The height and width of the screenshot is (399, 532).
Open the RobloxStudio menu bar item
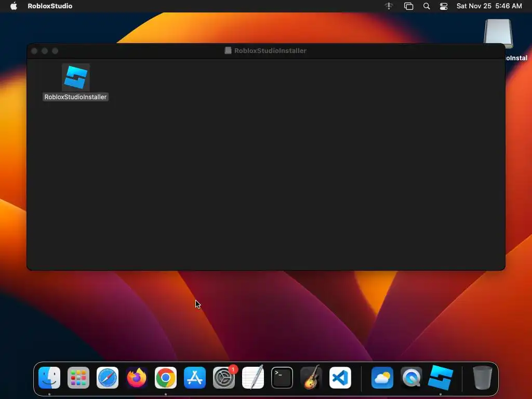point(50,6)
